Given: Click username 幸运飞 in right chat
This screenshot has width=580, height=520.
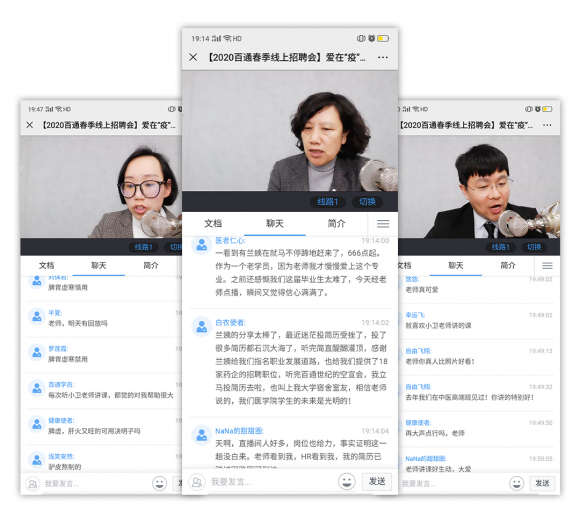Looking at the screenshot, I should point(415,315).
